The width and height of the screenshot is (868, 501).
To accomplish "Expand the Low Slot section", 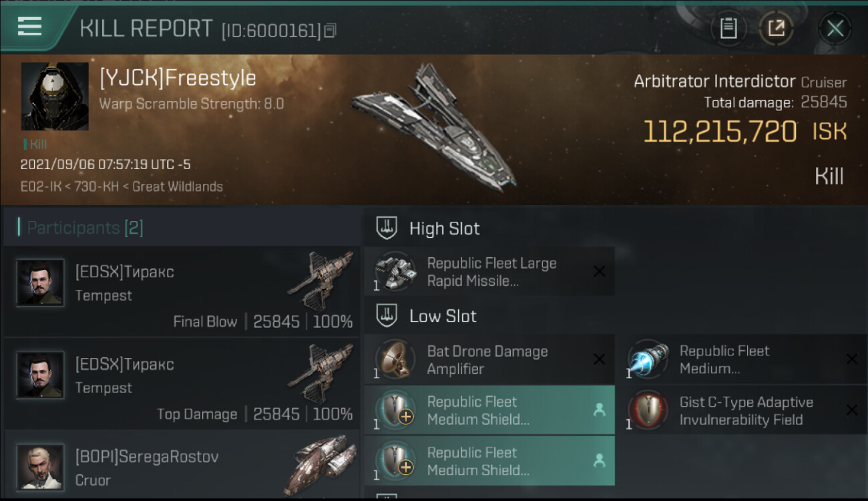I will (x=427, y=316).
